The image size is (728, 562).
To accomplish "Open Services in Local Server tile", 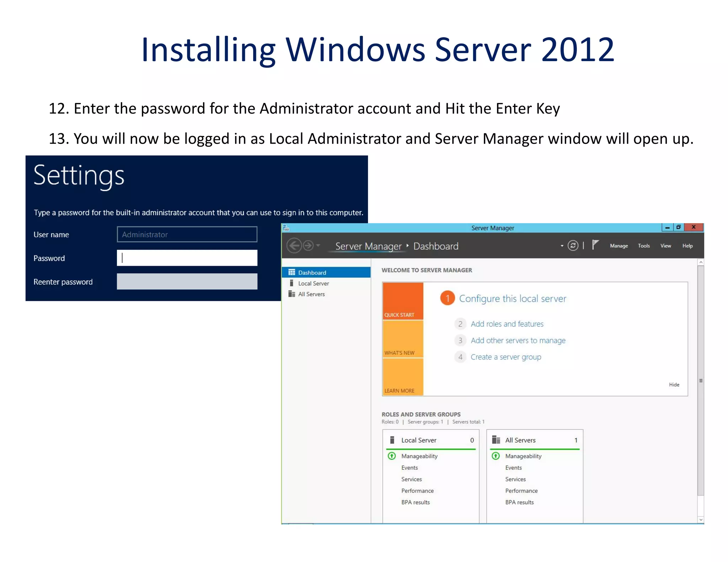I will (x=412, y=479).
